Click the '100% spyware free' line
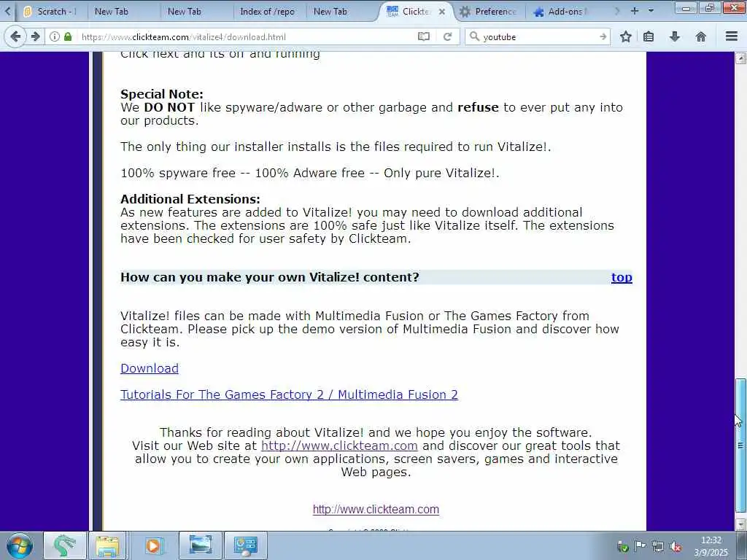 pos(310,172)
